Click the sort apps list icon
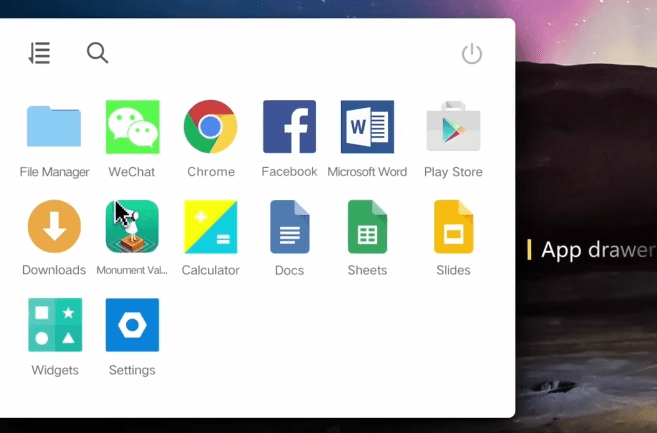This screenshot has height=433, width=657. click(x=39, y=53)
